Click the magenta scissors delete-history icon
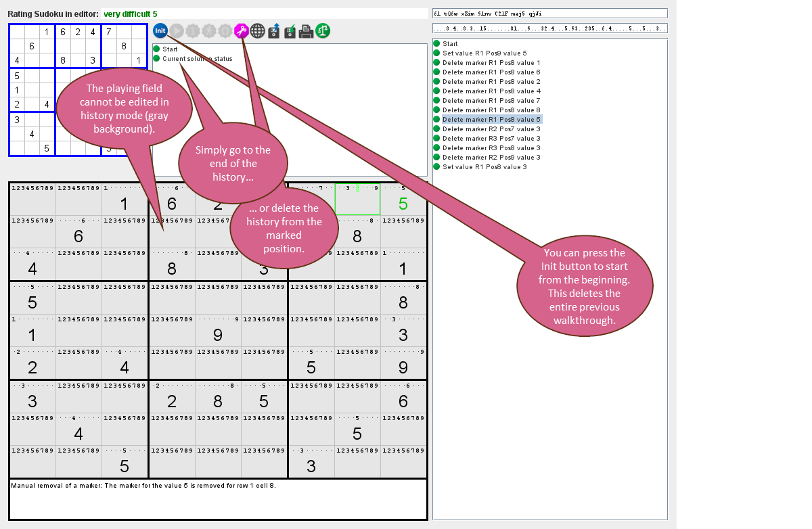 242,30
